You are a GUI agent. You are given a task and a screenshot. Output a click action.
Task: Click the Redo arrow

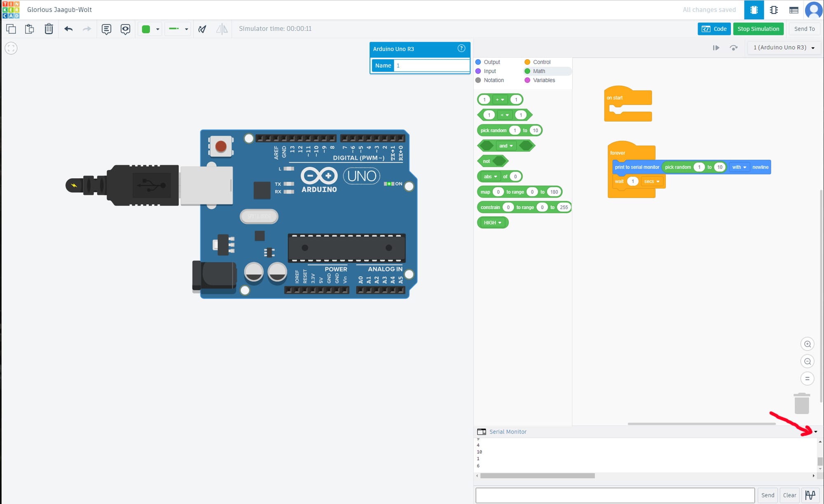(87, 29)
